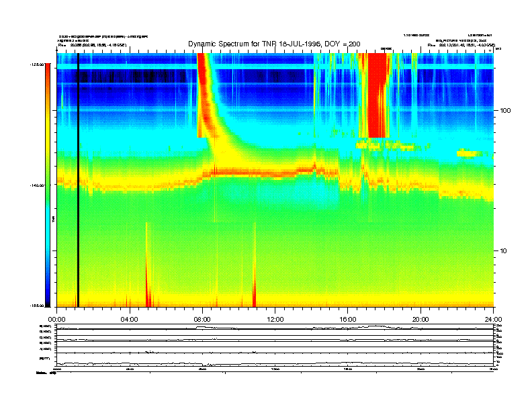The image size is (532, 411).
Task: Click the 12:00 time axis label
Action: tap(275, 320)
